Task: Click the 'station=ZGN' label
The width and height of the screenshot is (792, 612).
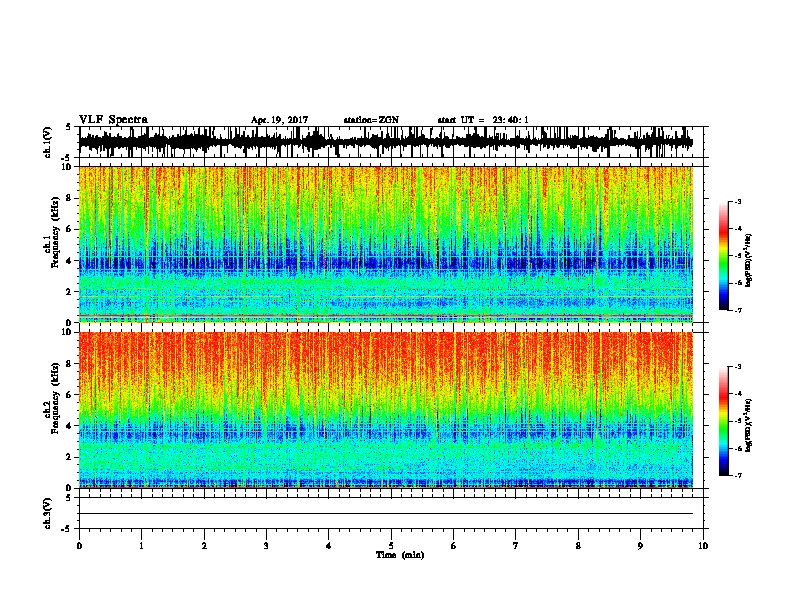Action: point(371,120)
